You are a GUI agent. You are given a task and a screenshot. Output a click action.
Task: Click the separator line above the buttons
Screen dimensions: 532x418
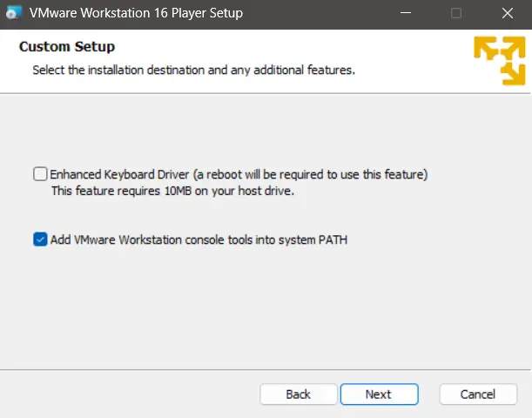click(x=261, y=369)
